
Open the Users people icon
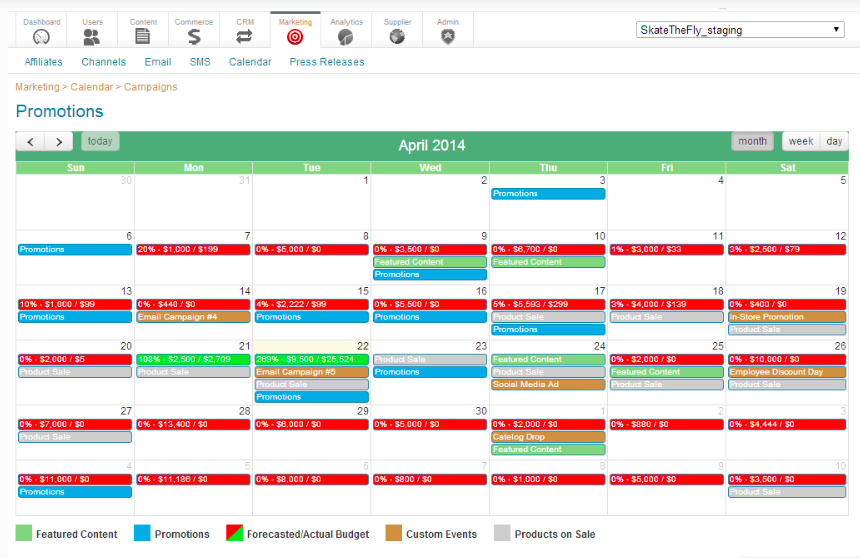[x=92, y=37]
